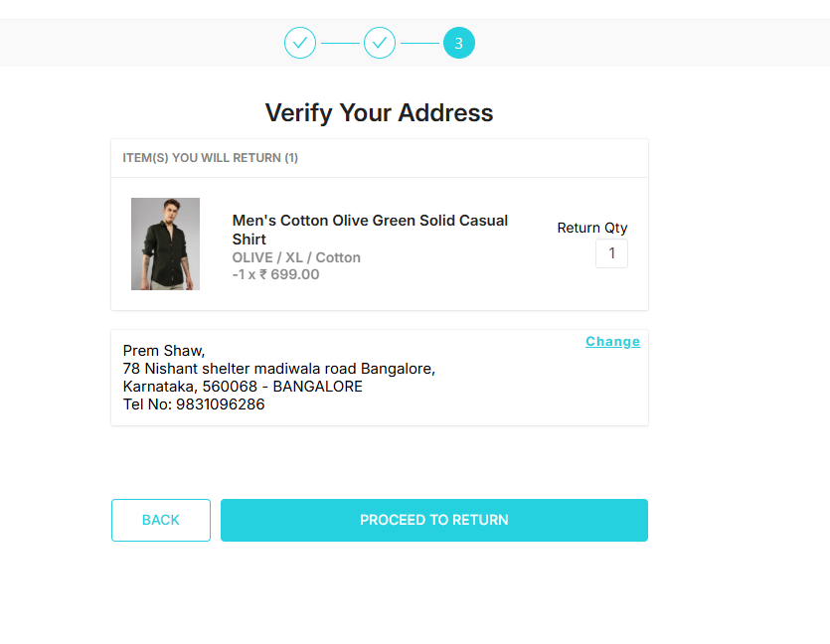Click the Tel No: 9831096286 line
Image resolution: width=830 pixels, height=644 pixels.
pyautogui.click(x=194, y=404)
